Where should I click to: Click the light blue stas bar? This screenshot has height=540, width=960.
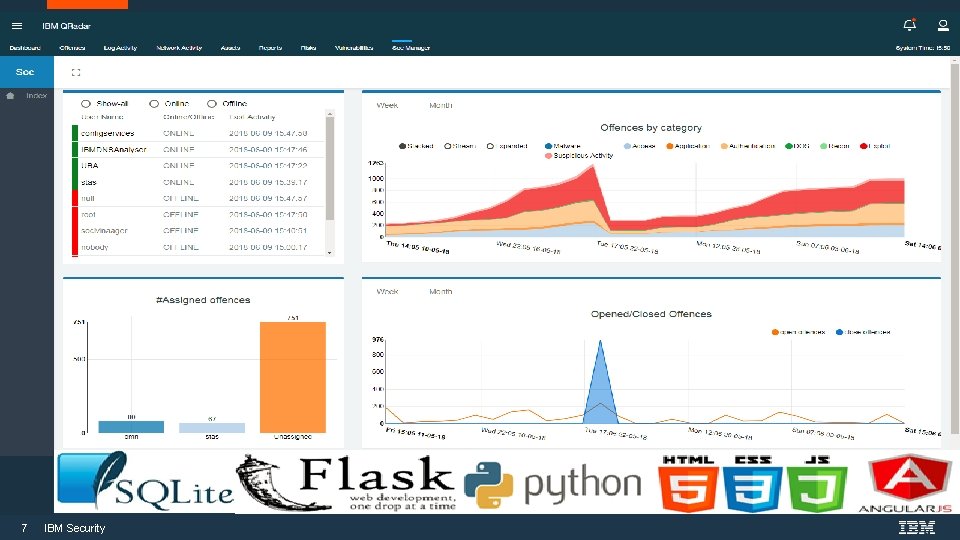(212, 428)
